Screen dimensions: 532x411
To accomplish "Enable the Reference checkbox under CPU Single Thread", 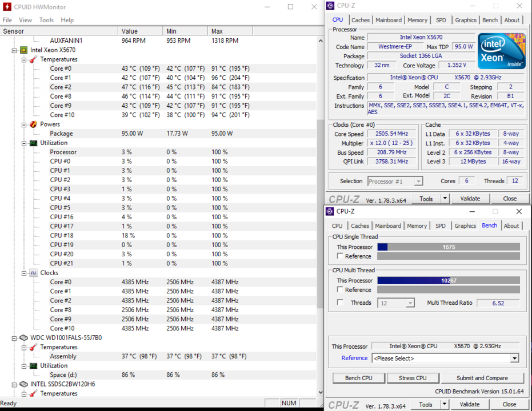I will pos(340,256).
